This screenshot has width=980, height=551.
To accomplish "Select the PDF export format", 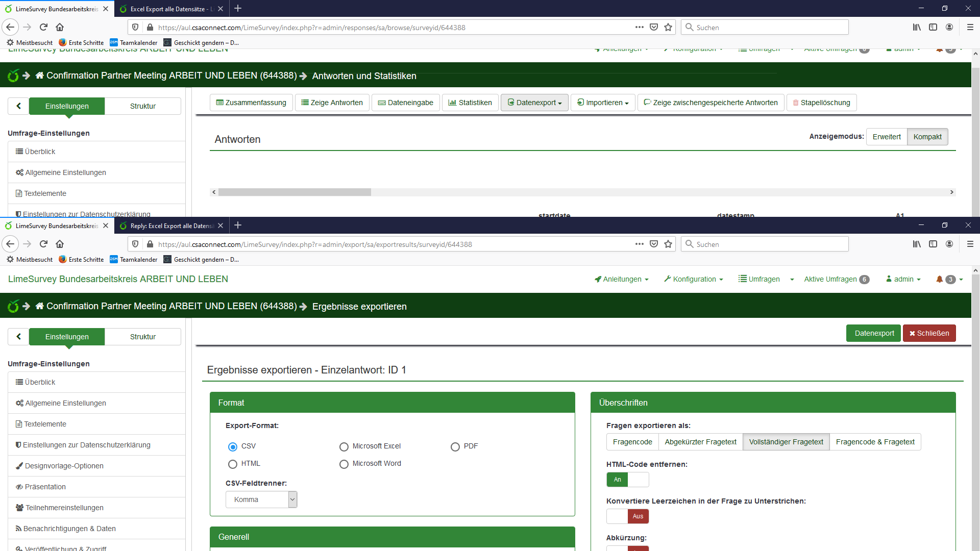I will pyautogui.click(x=455, y=447).
